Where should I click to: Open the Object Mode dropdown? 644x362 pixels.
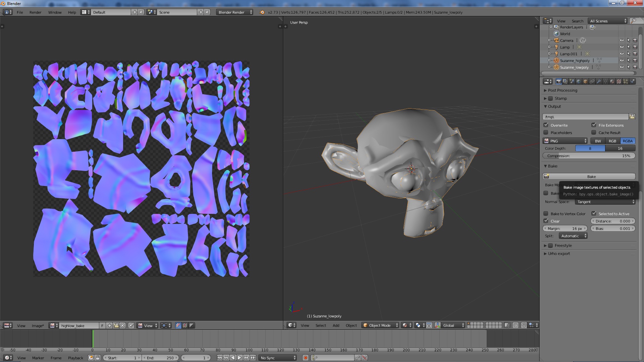[x=380, y=325]
